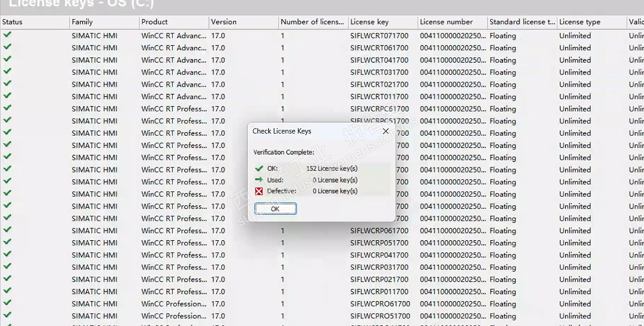Select license key cell SIFLWCRP021700
This screenshot has width=644, height=326.
pyautogui.click(x=380, y=280)
